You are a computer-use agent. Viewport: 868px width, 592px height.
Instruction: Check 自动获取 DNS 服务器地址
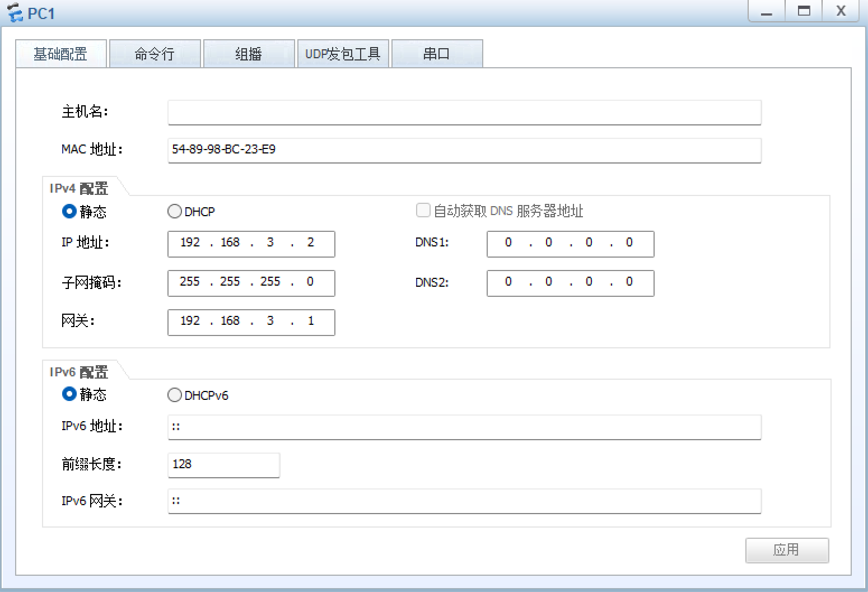423,210
